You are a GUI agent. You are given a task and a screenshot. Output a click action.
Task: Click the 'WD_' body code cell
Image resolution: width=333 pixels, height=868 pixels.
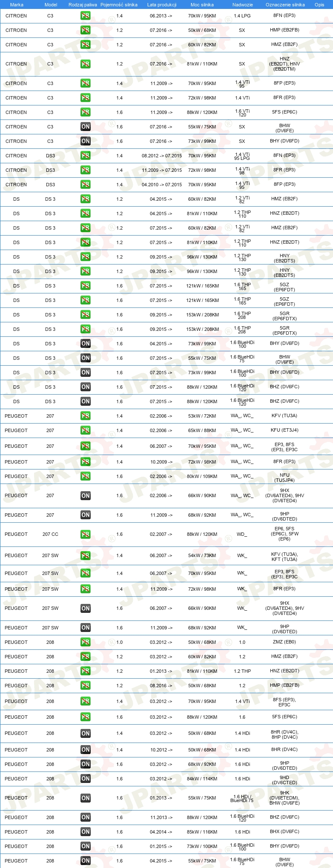click(x=242, y=534)
